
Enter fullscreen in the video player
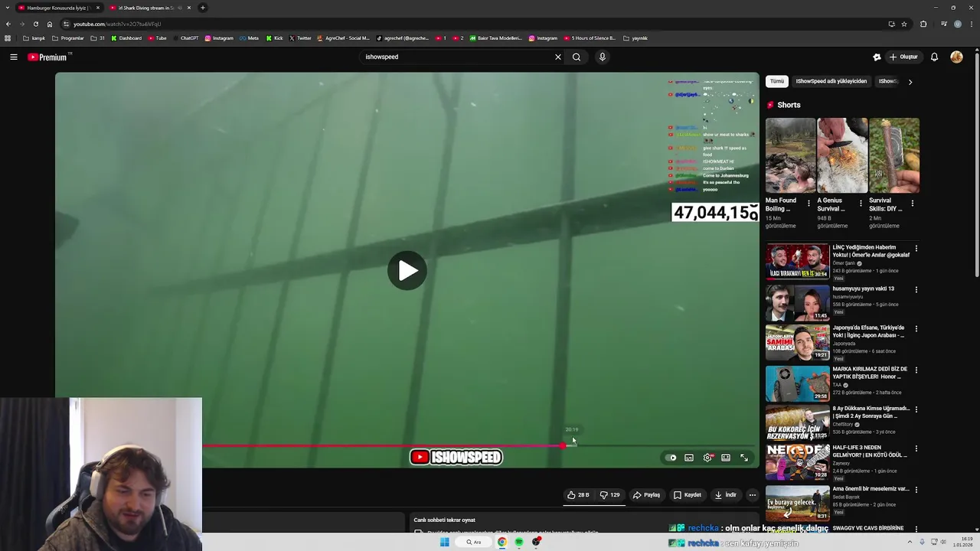pos(744,458)
